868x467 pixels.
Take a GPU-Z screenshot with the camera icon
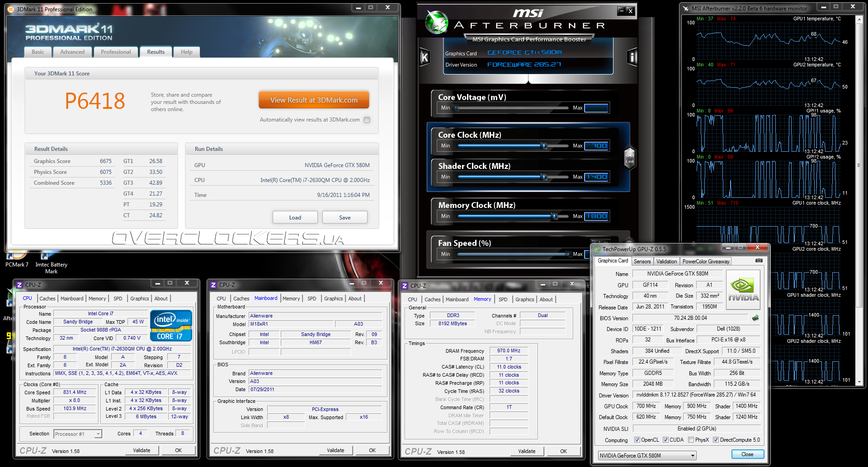(x=759, y=261)
